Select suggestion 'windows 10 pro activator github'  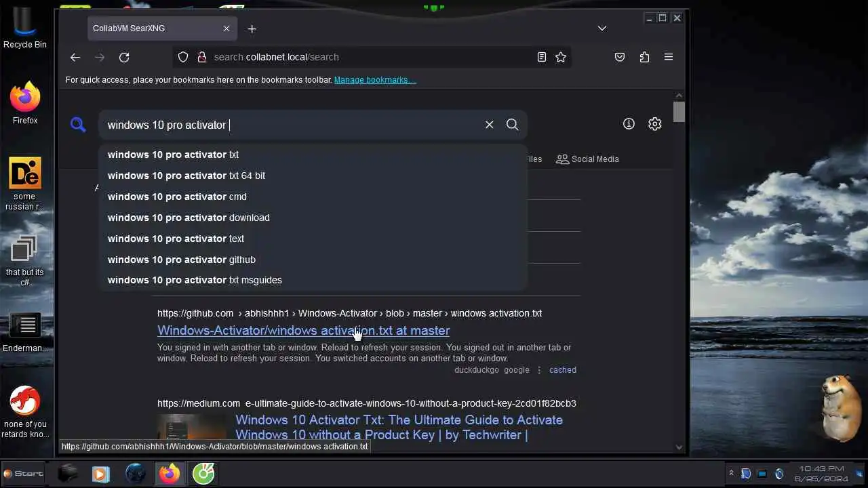pyautogui.click(x=313, y=260)
